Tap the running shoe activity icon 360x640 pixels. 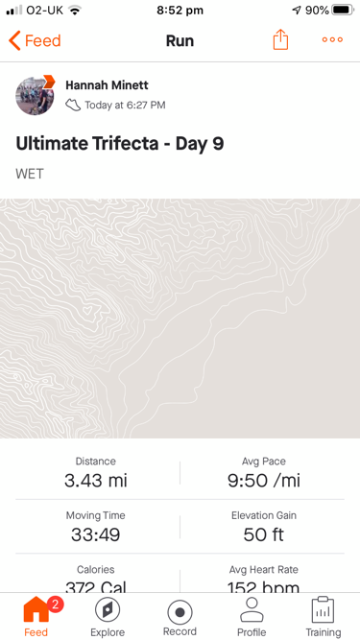[73, 105]
